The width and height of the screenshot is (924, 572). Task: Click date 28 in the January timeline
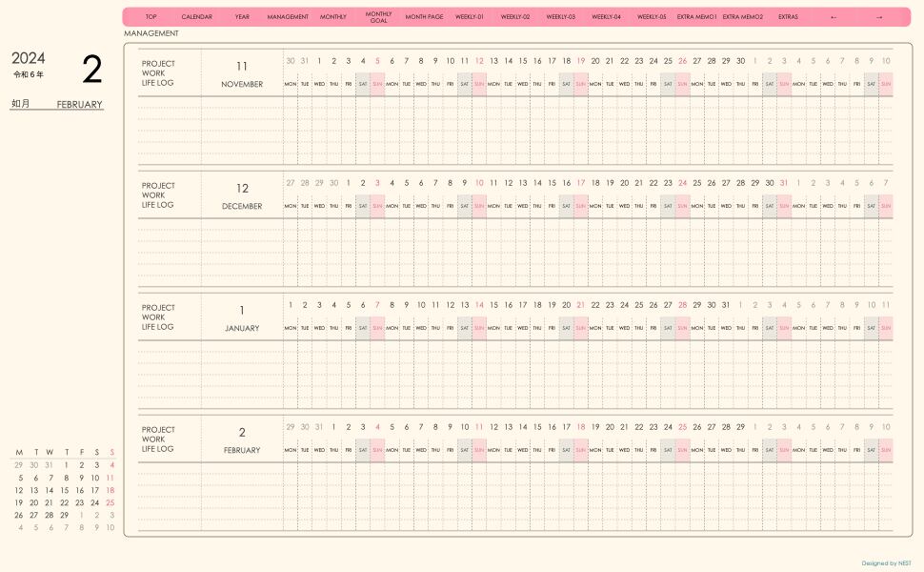click(x=682, y=305)
